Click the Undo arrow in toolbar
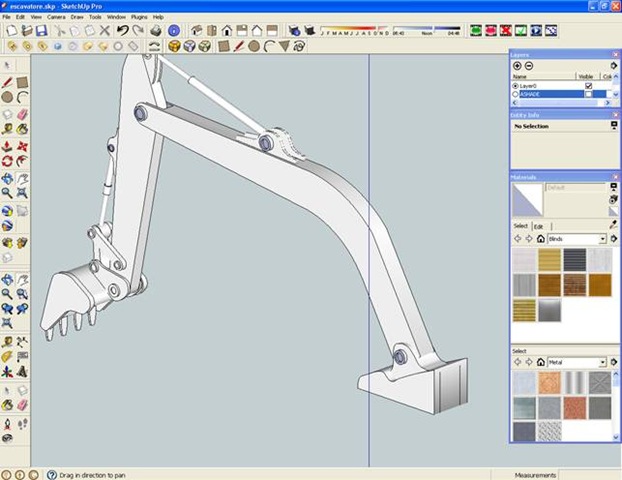 [x=123, y=31]
